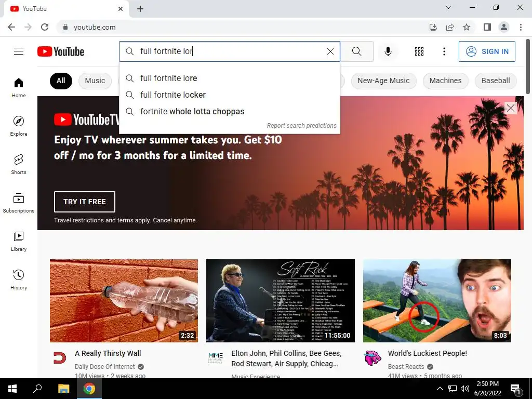Click the YouTube logo
532x399 pixels.
[x=61, y=51]
